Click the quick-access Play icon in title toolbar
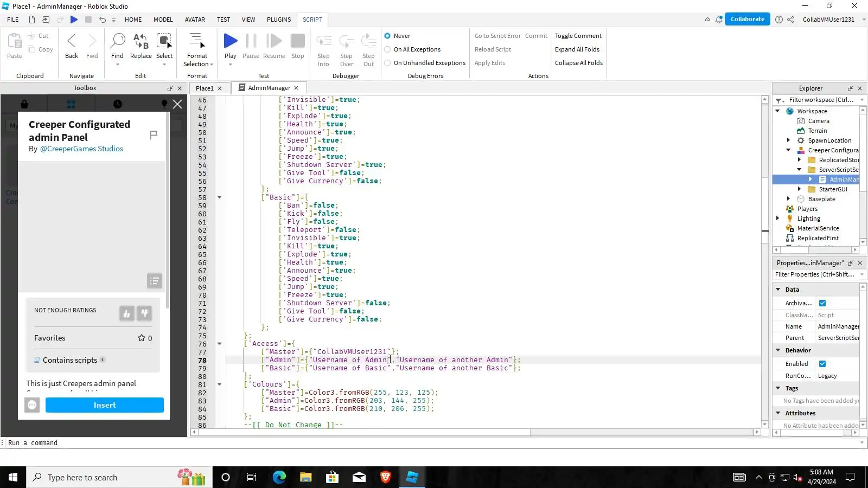The height and width of the screenshot is (488, 868). pyautogui.click(x=74, y=20)
